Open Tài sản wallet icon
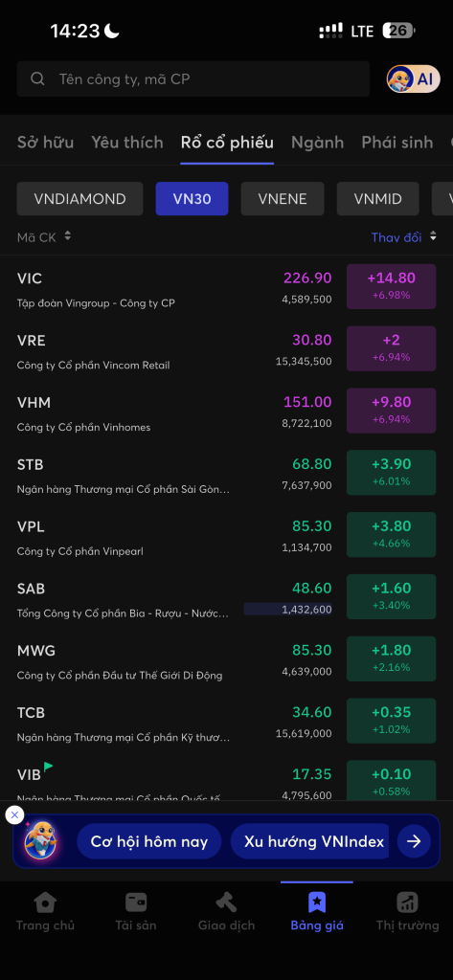This screenshot has height=980, width=453. (136, 902)
